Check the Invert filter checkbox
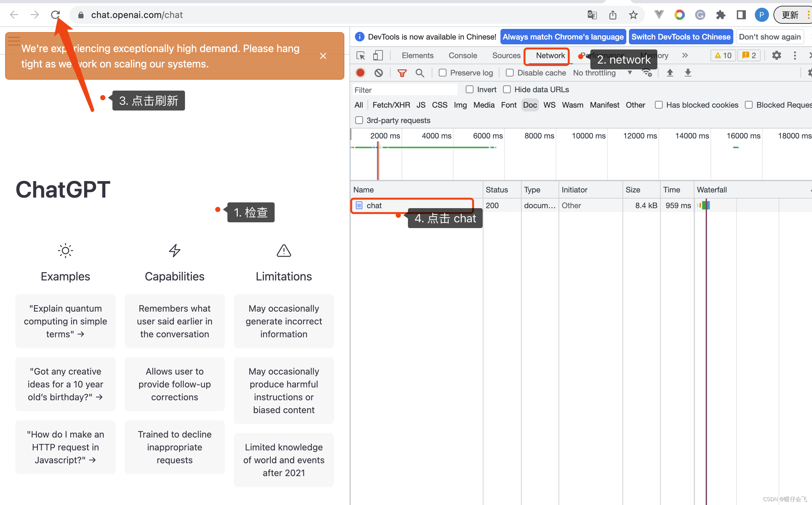 point(470,90)
